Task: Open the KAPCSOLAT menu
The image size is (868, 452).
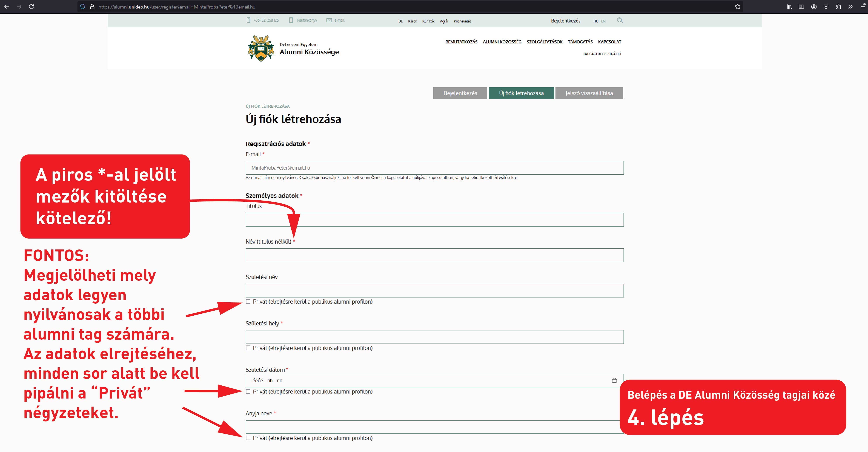Action: point(610,42)
